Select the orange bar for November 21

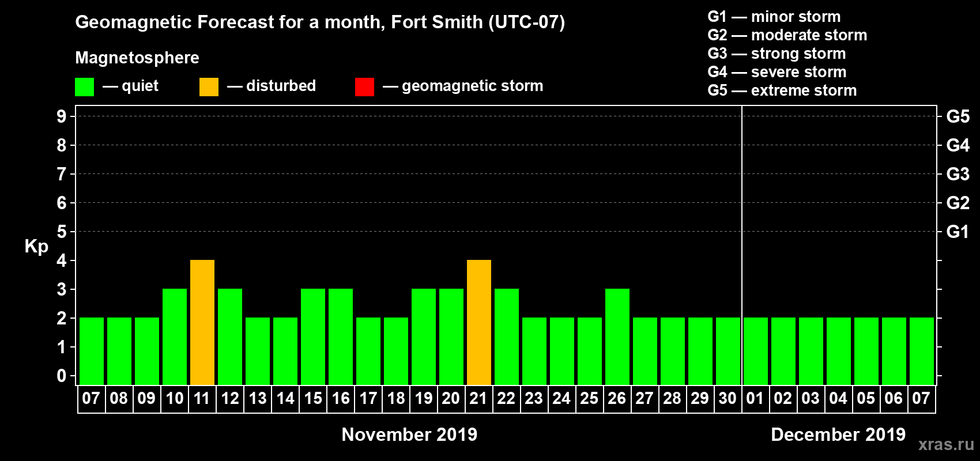click(479, 323)
